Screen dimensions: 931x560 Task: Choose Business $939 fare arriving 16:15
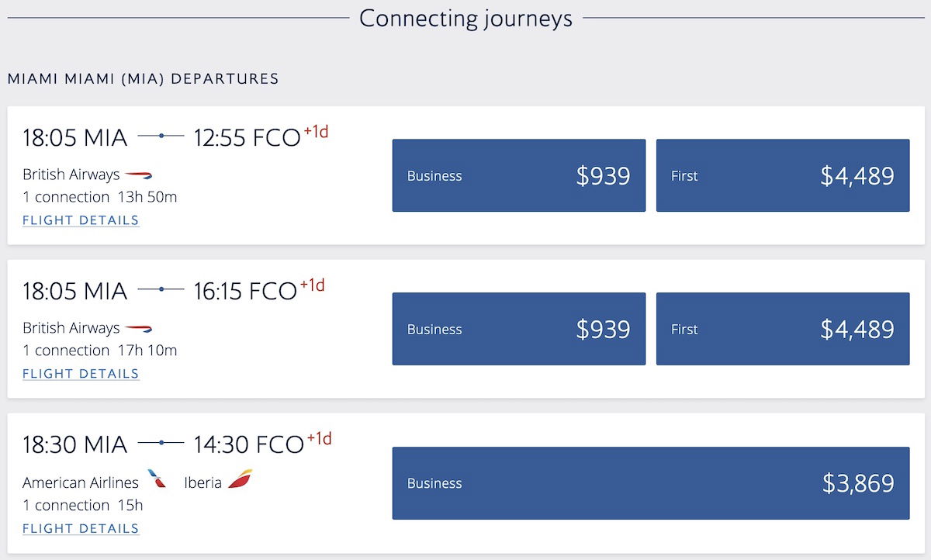tap(519, 329)
